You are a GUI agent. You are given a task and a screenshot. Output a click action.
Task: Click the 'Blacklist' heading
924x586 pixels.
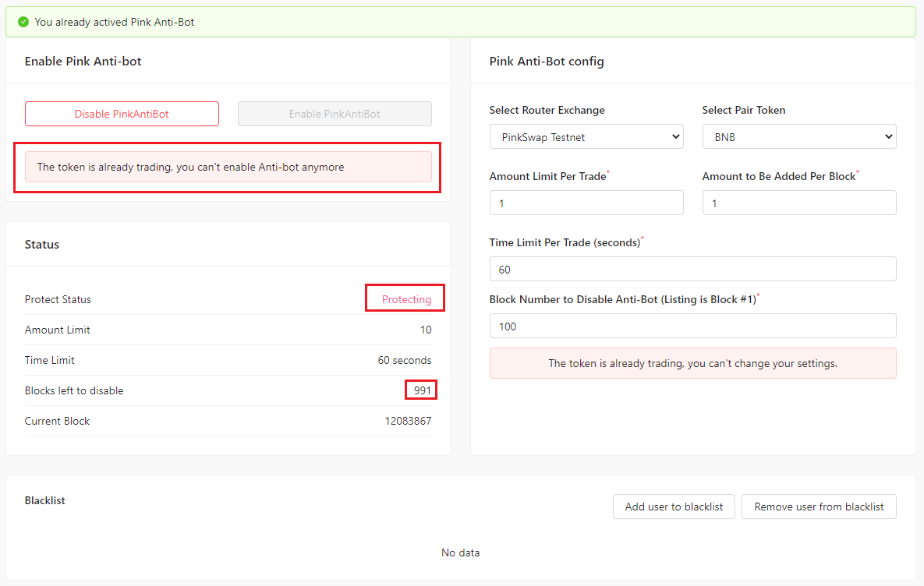click(44, 500)
